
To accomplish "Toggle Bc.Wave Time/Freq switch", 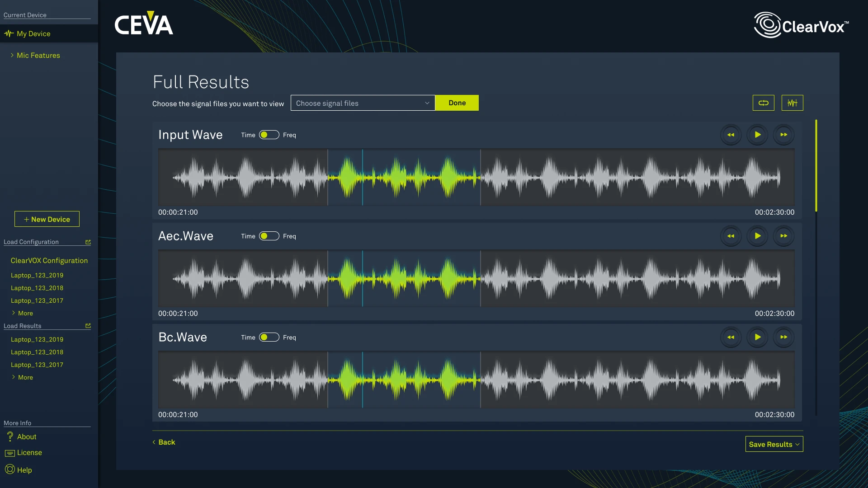I will coord(269,338).
